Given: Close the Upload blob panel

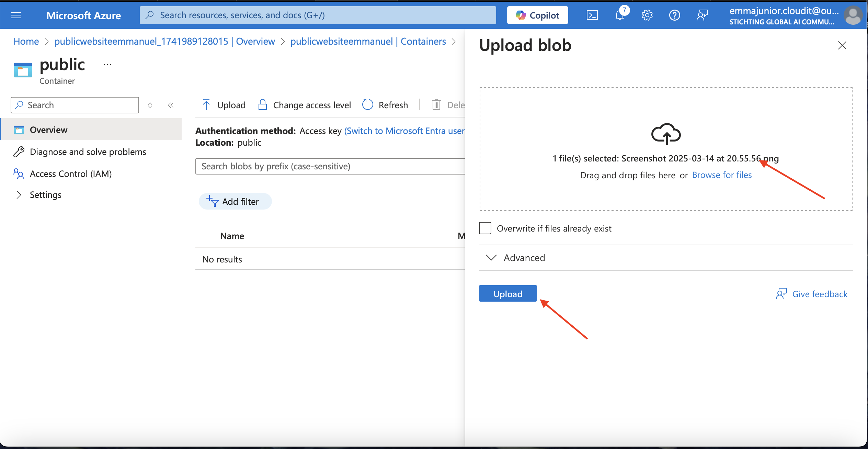Looking at the screenshot, I should 842,45.
